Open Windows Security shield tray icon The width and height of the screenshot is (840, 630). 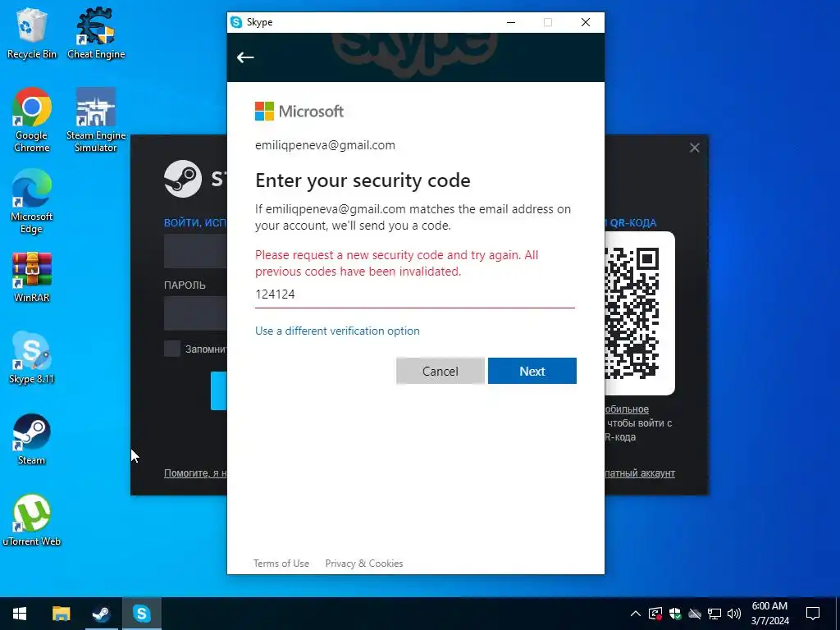(675, 614)
